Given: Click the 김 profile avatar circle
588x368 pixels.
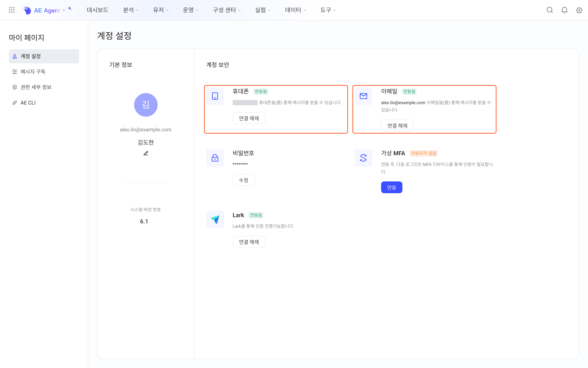Looking at the screenshot, I should [x=146, y=105].
